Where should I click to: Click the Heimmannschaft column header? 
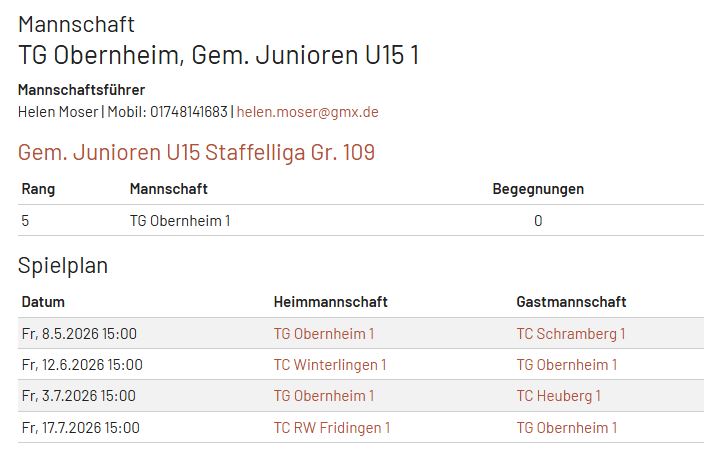330,302
